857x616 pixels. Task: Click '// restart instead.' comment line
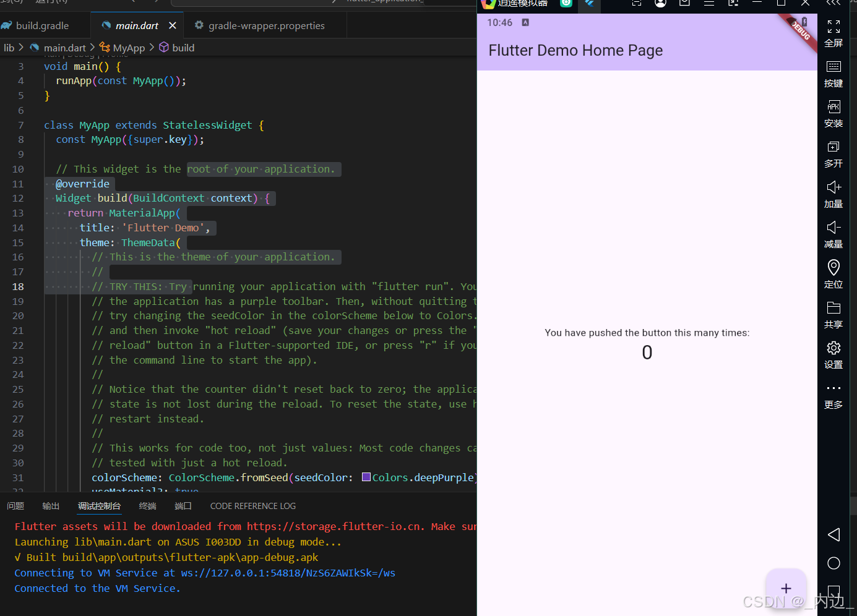click(148, 419)
